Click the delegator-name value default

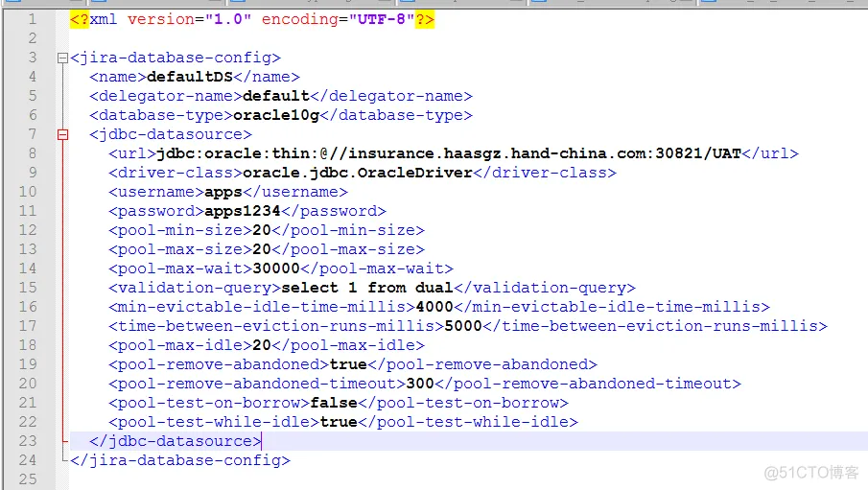pos(275,96)
